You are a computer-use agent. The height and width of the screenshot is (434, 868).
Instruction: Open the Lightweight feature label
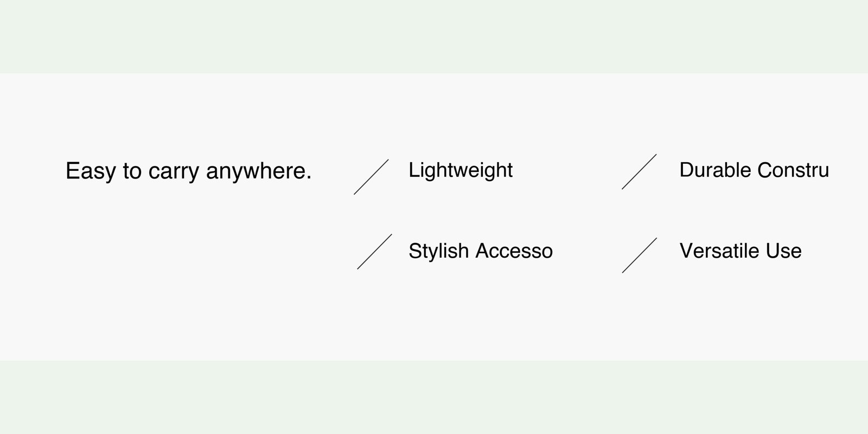tap(461, 170)
